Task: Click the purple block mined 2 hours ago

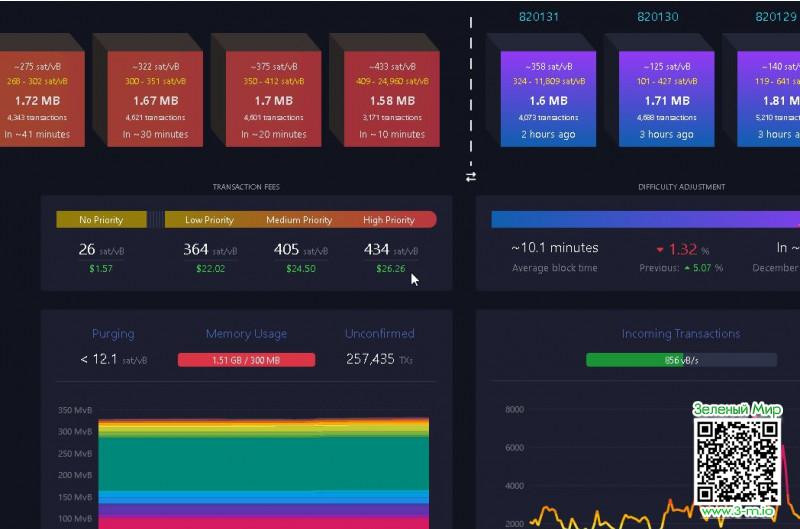Action: point(547,99)
